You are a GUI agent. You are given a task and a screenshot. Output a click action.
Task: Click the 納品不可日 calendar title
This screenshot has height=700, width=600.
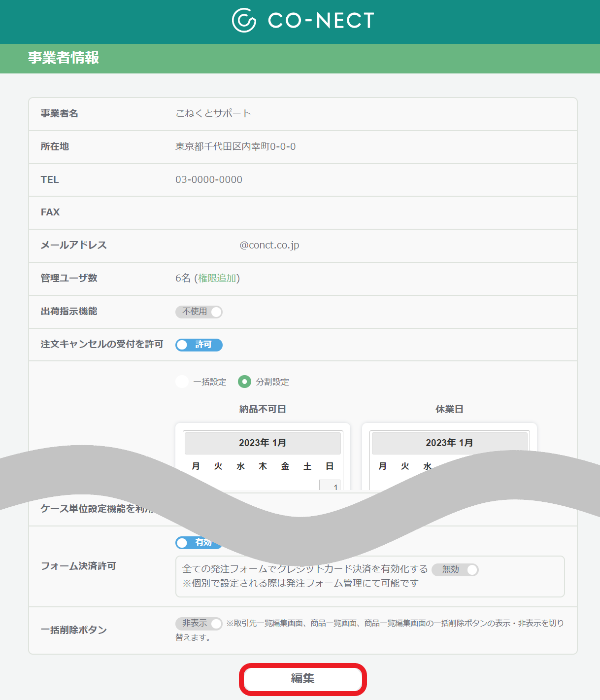pos(263,409)
